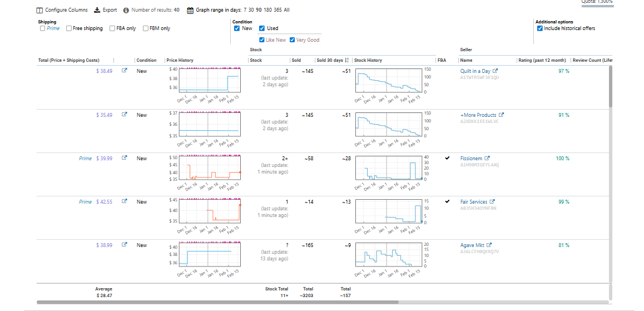Open Configure Columns settings
644x311 pixels.
pos(61,10)
